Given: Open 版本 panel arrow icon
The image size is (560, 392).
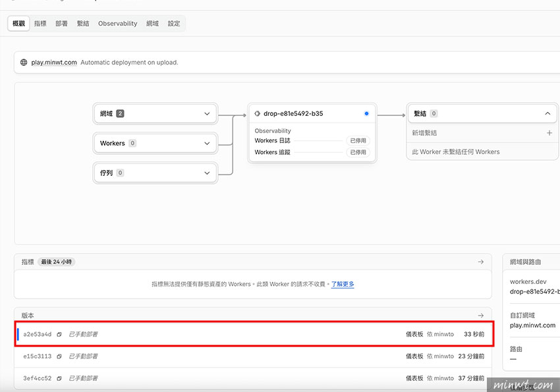Looking at the screenshot, I should pos(481,315).
